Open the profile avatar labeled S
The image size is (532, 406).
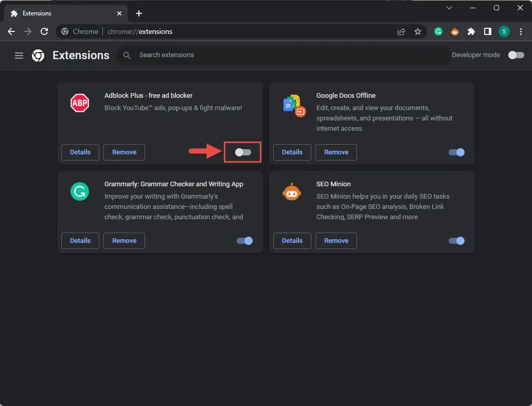click(504, 31)
